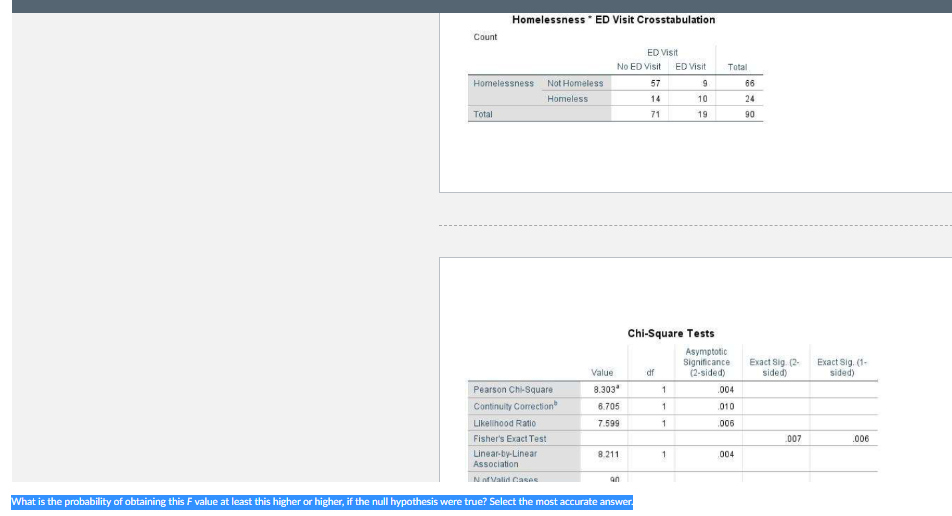
Task: Click cell value 10 in Homeless row
Action: (702, 98)
